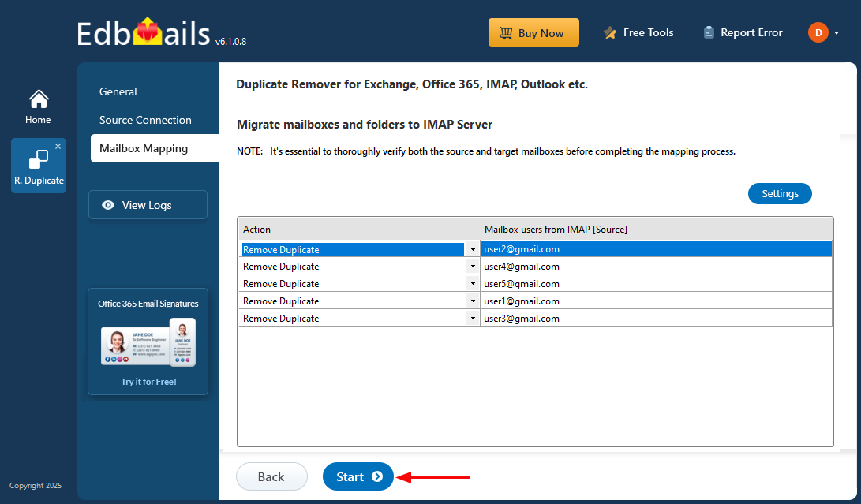Click the Home icon in sidebar
Image resolution: width=861 pixels, height=504 pixels.
(x=38, y=100)
